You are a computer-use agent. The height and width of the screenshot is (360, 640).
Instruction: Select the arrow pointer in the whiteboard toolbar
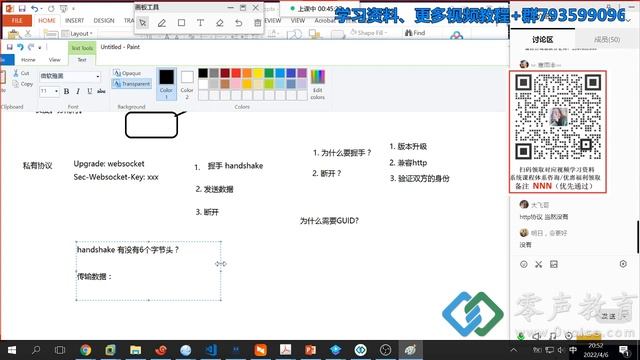[142, 23]
